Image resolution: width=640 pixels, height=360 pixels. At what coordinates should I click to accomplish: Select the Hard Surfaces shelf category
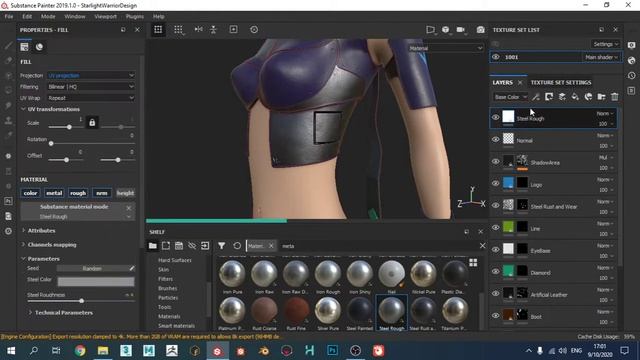click(175, 260)
